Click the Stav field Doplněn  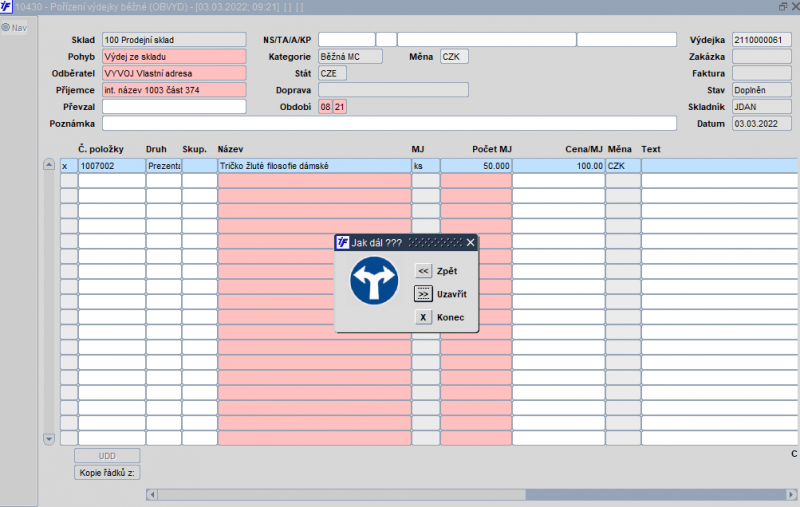[762, 90]
